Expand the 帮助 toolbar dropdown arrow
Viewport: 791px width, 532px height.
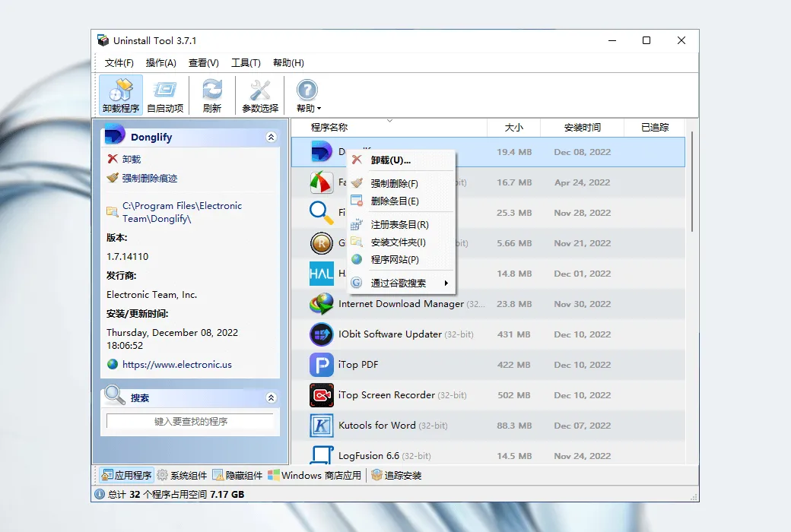pos(319,109)
